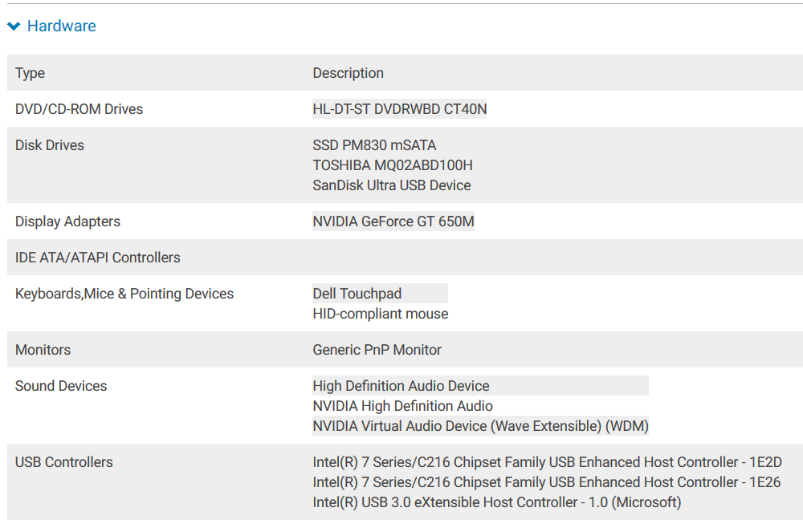The image size is (803, 532).
Task: Click NVIDIA High Definition Audio entry
Action: (402, 406)
